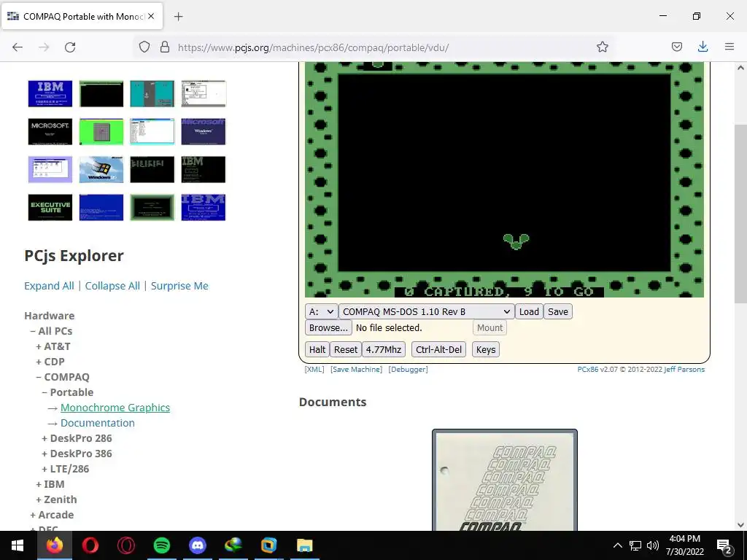Open the Executive Suite thumbnail
The height and width of the screenshot is (560, 747).
[50, 207]
